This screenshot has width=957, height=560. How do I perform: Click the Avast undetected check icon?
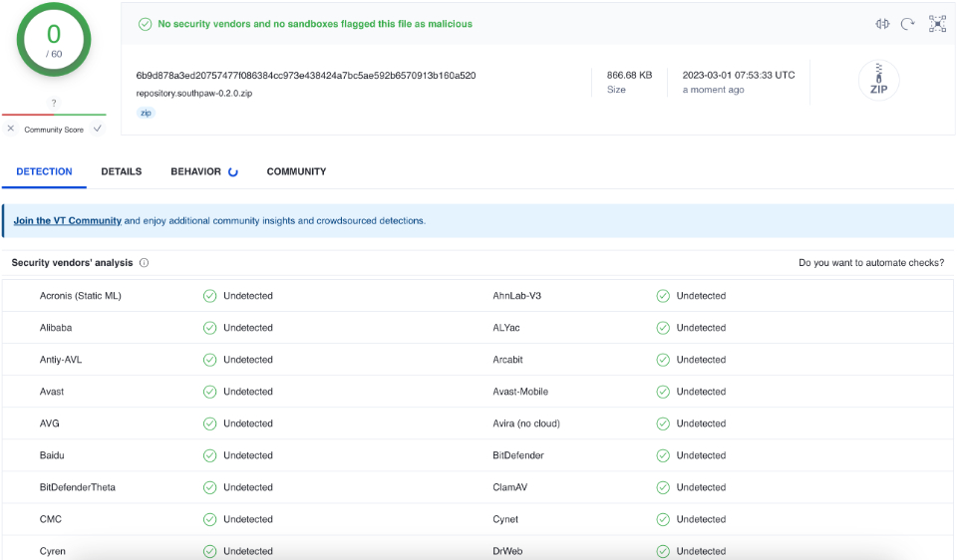210,392
